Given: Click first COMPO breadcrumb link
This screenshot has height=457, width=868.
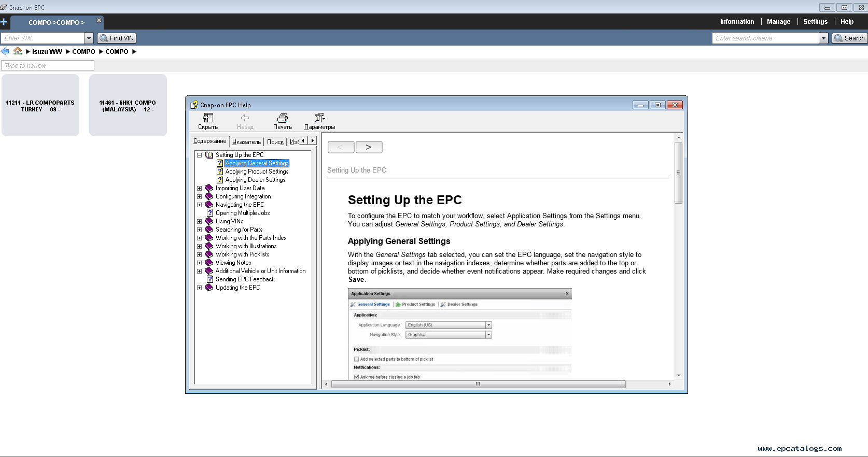Looking at the screenshot, I should tap(83, 51).
